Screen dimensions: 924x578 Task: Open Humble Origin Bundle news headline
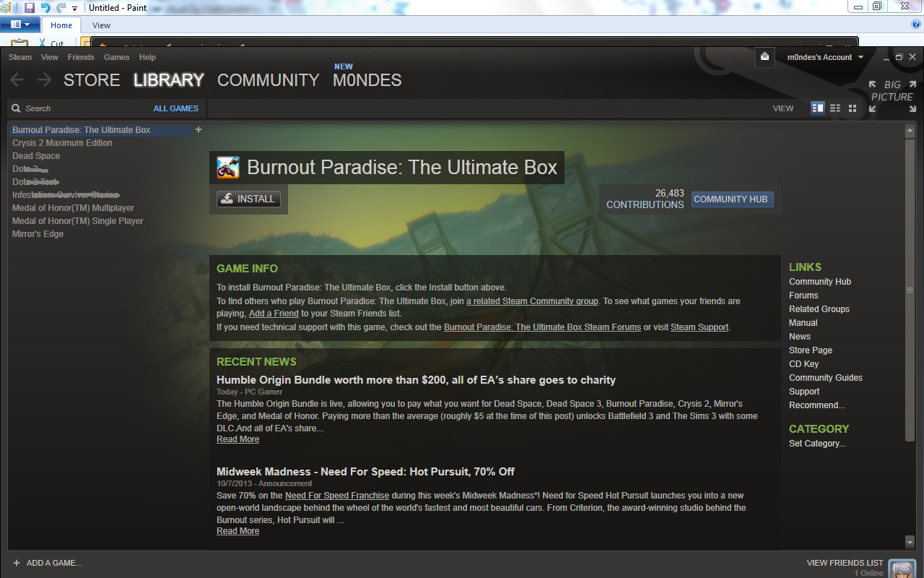tap(416, 380)
